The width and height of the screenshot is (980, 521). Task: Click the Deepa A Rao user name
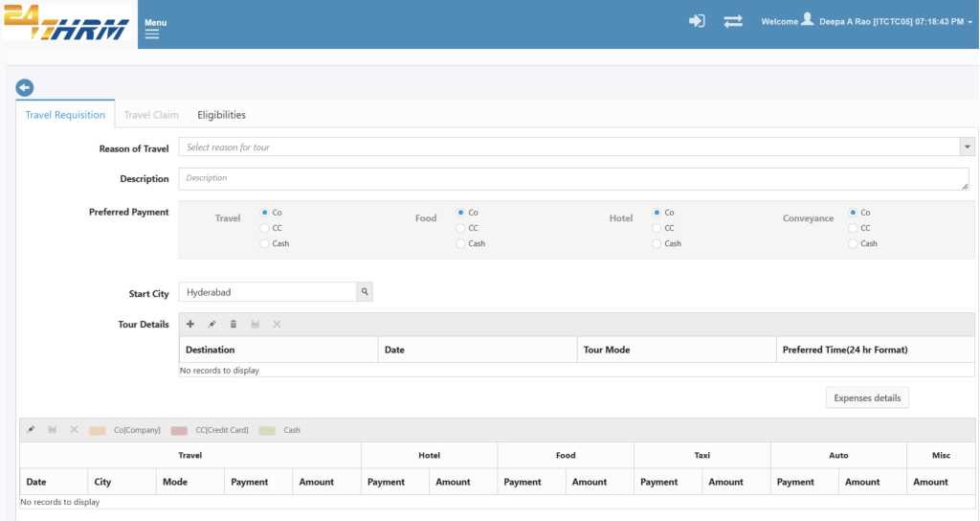click(x=845, y=22)
